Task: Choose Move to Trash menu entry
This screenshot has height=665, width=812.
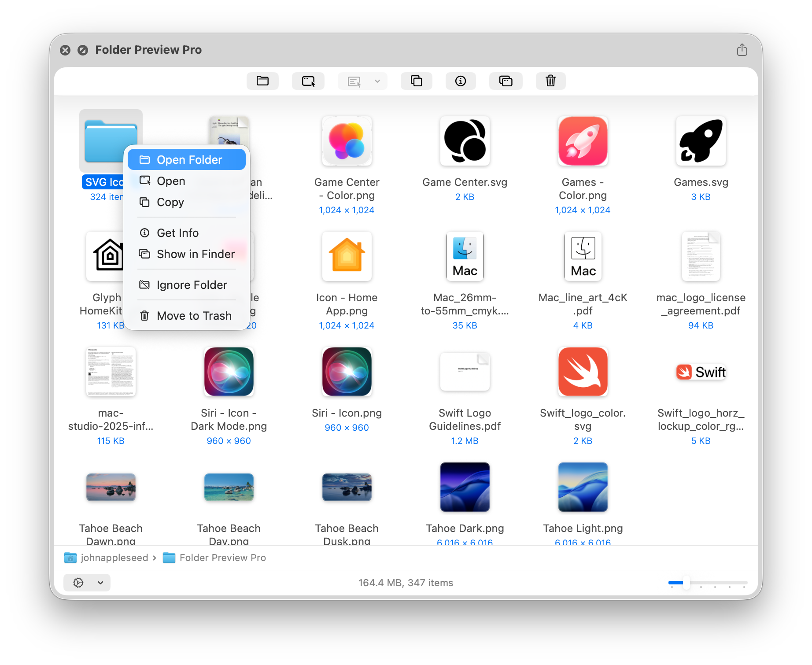Action: [x=187, y=316]
